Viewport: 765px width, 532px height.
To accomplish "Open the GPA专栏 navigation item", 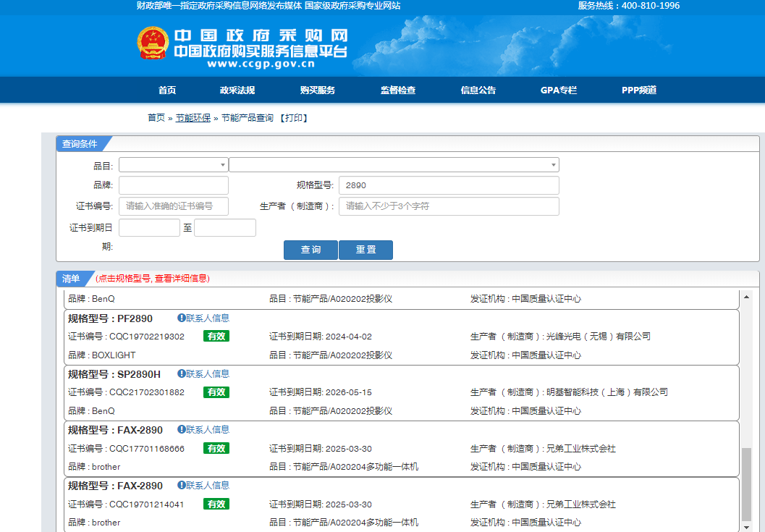I will [x=559, y=90].
